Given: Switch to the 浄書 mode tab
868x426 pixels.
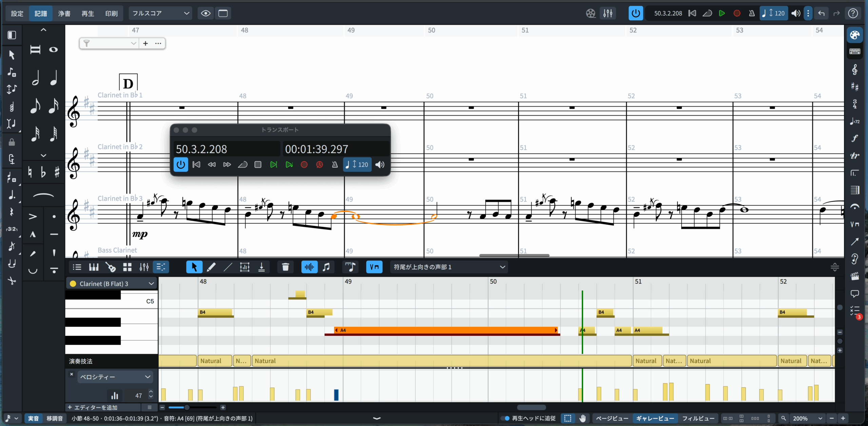Looking at the screenshot, I should pyautogui.click(x=64, y=14).
